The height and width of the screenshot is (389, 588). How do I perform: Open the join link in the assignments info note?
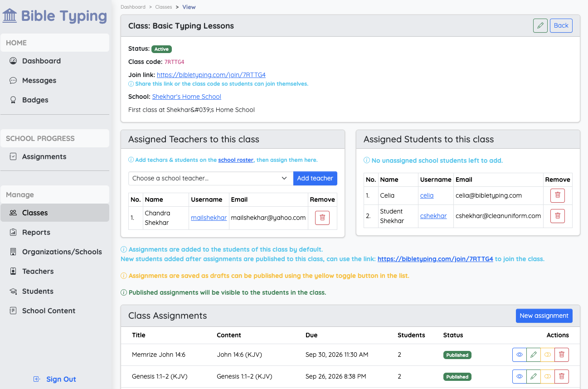[x=435, y=259]
